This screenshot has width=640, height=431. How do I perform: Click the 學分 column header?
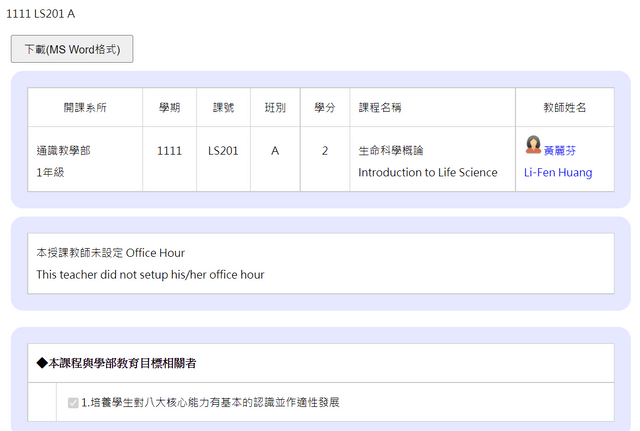[325, 108]
